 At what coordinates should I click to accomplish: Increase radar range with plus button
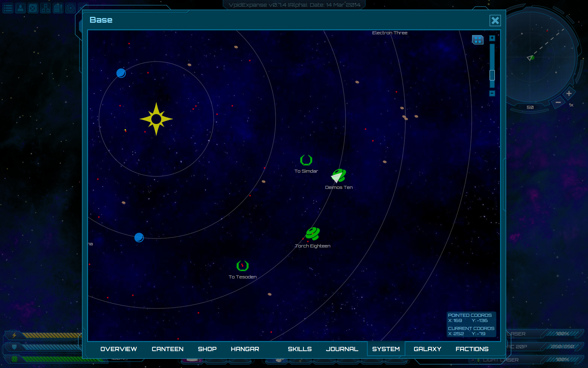[569, 94]
